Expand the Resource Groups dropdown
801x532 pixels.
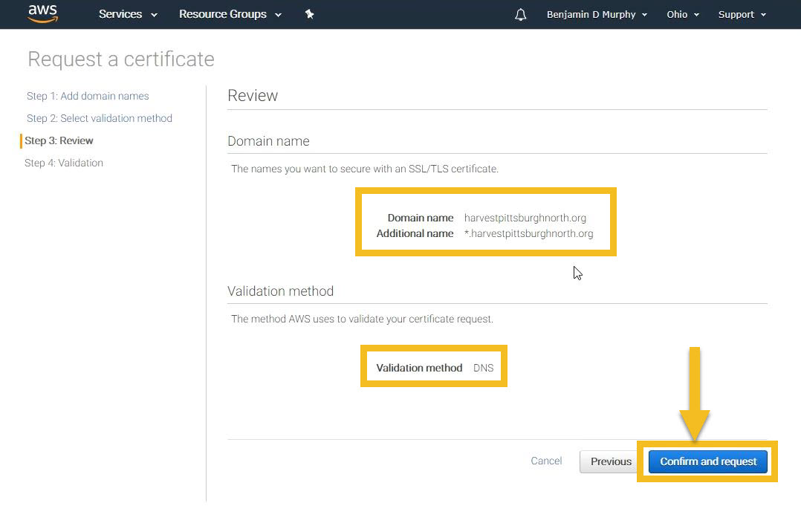pyautogui.click(x=230, y=14)
